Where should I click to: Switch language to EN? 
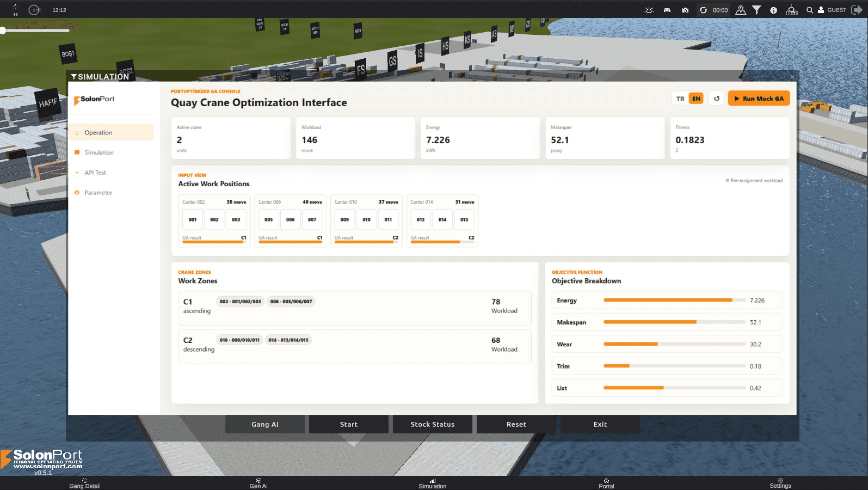pyautogui.click(x=696, y=99)
